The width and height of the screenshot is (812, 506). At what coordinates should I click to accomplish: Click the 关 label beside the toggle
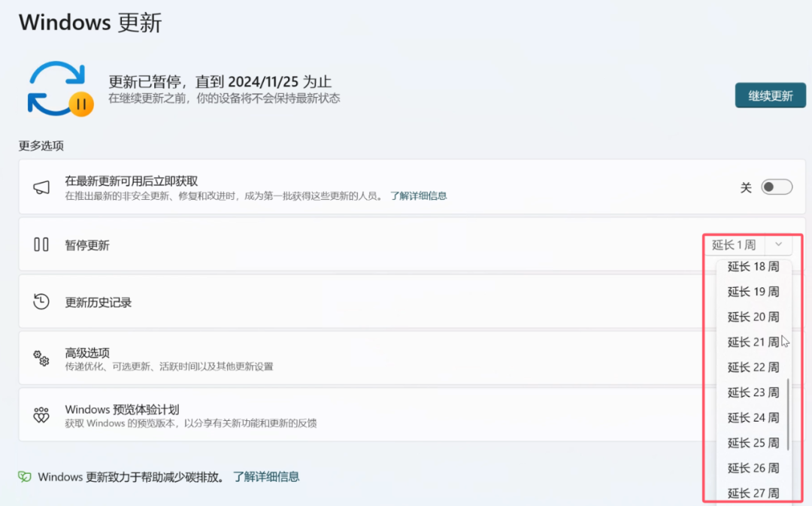pos(746,187)
